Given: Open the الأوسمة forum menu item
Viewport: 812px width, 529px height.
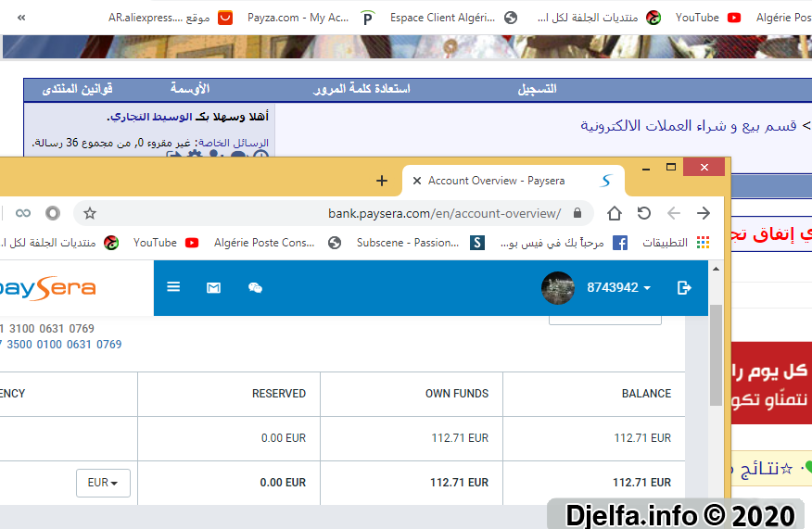Looking at the screenshot, I should (190, 89).
